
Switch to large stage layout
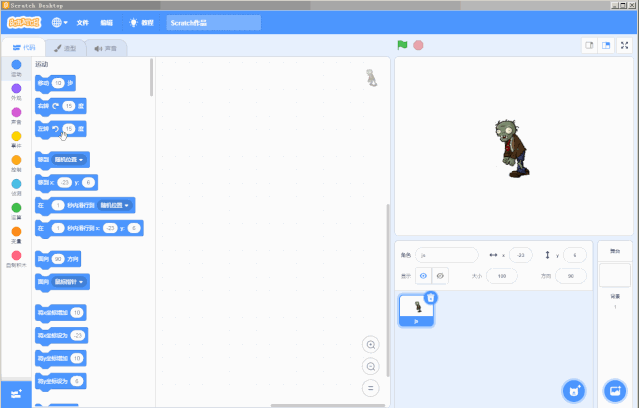(606, 45)
